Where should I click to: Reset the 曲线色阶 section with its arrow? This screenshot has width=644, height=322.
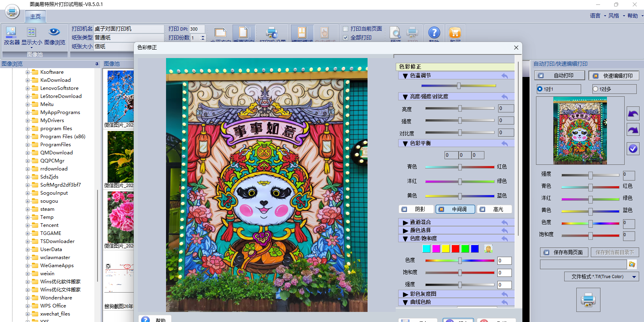pos(505,302)
